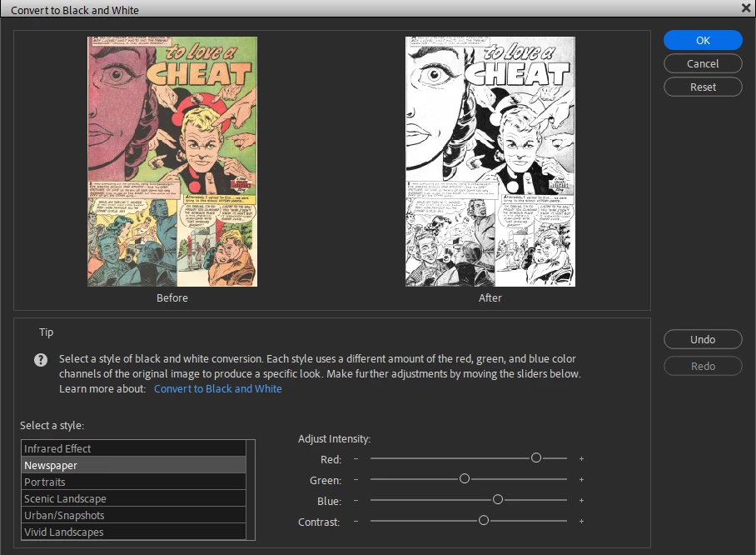Confirm the conversion with the OK button
This screenshot has width=756, height=555.
coord(703,41)
